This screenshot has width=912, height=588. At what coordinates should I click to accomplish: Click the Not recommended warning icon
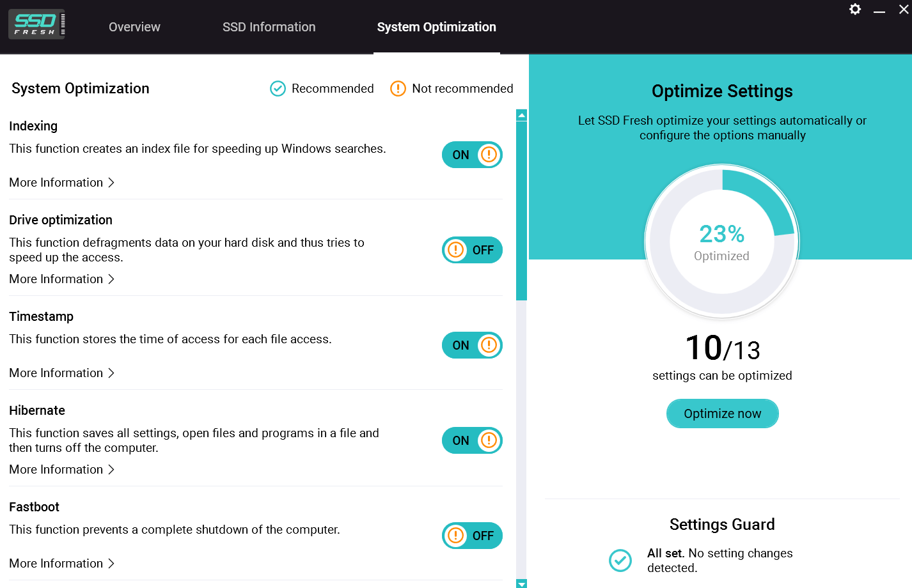coord(398,88)
